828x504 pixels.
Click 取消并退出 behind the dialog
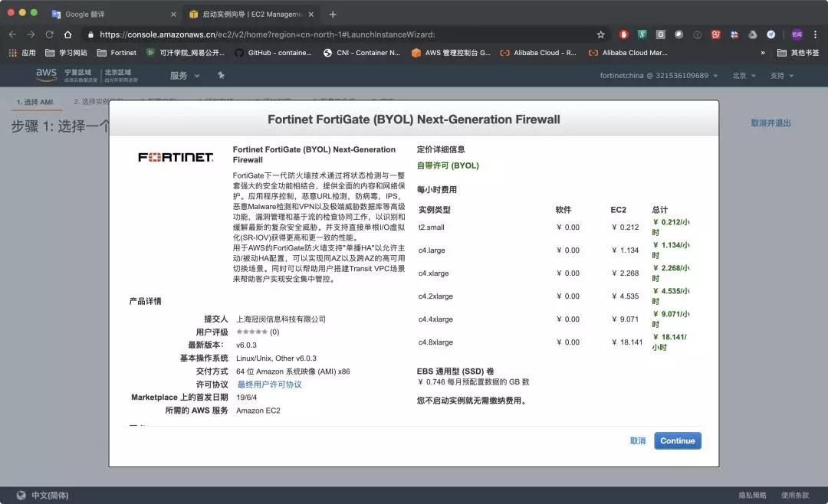pyautogui.click(x=771, y=123)
